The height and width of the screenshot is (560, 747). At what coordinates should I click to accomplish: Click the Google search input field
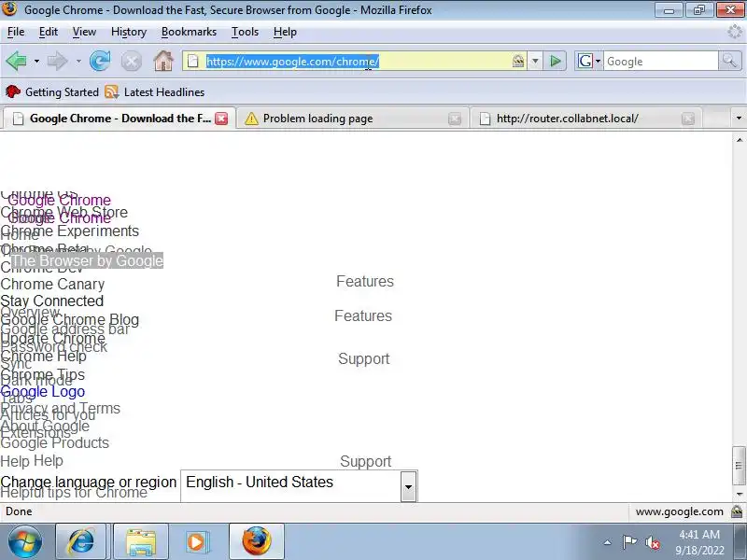(x=661, y=61)
